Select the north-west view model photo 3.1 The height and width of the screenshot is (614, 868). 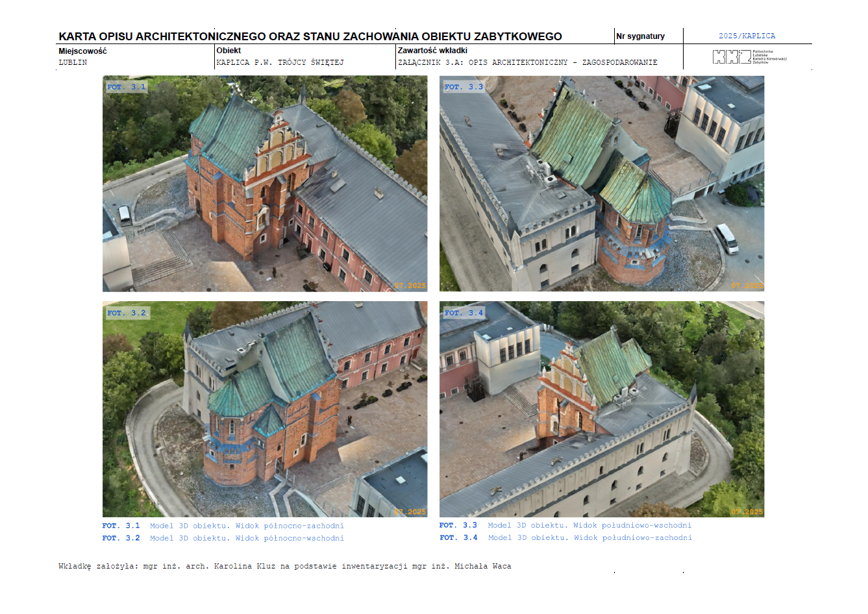[265, 184]
